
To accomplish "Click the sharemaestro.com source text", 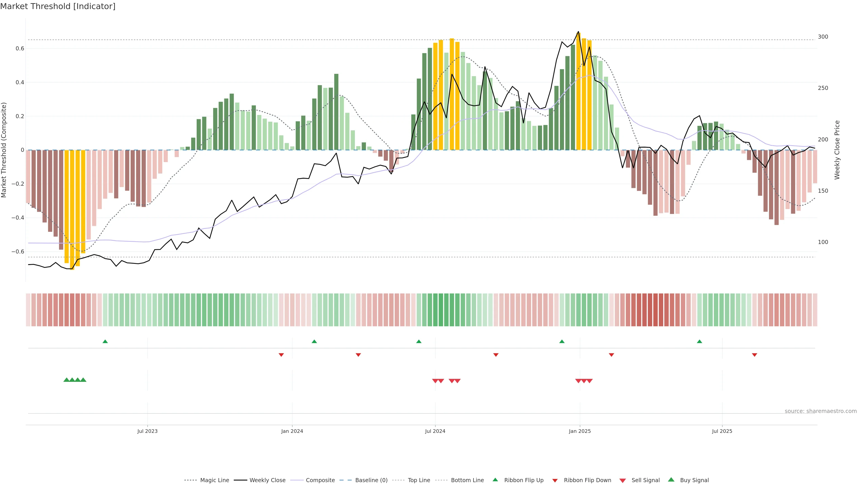I will 821,411.
